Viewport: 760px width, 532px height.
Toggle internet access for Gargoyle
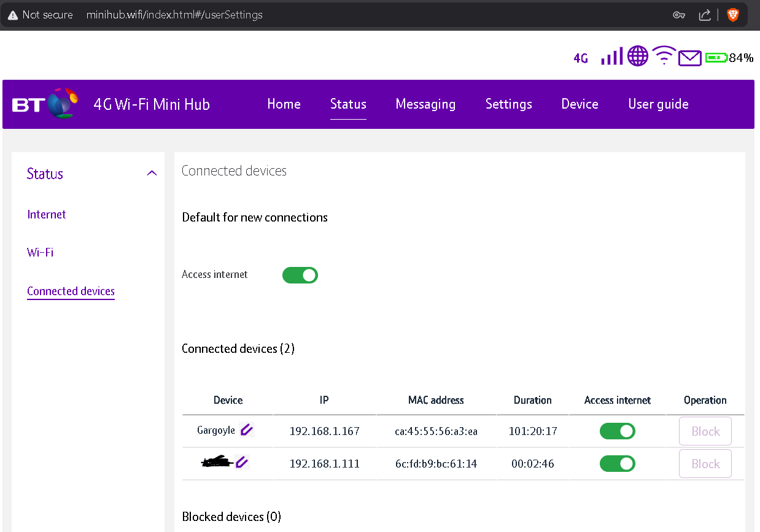(x=618, y=431)
